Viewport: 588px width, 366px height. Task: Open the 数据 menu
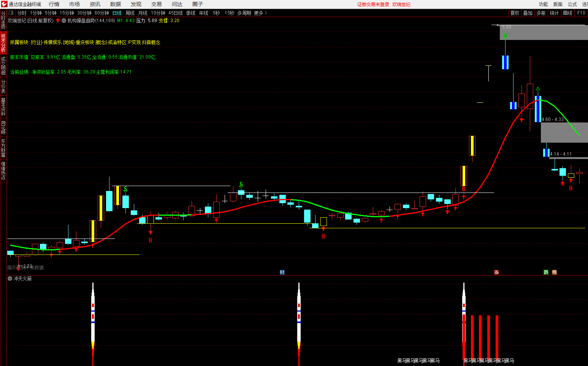click(x=116, y=4)
